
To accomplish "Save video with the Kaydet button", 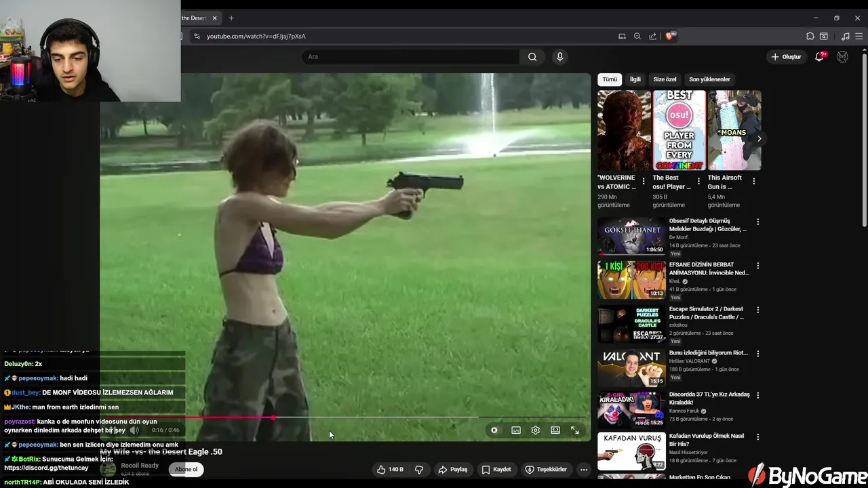I will point(496,469).
